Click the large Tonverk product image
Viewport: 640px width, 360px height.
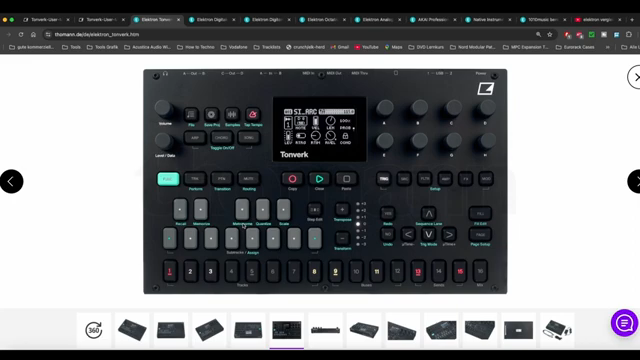pyautogui.click(x=325, y=181)
